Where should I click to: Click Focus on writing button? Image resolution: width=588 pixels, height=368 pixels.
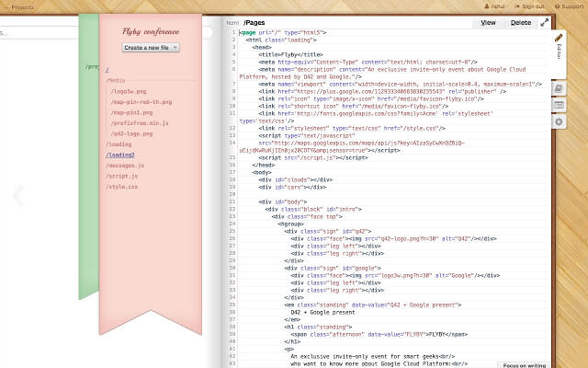(525, 365)
